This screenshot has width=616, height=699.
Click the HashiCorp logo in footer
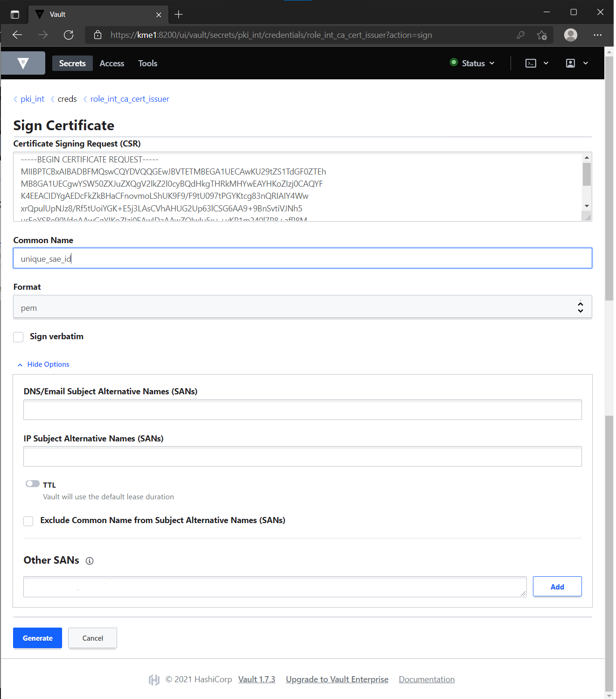[x=154, y=680]
